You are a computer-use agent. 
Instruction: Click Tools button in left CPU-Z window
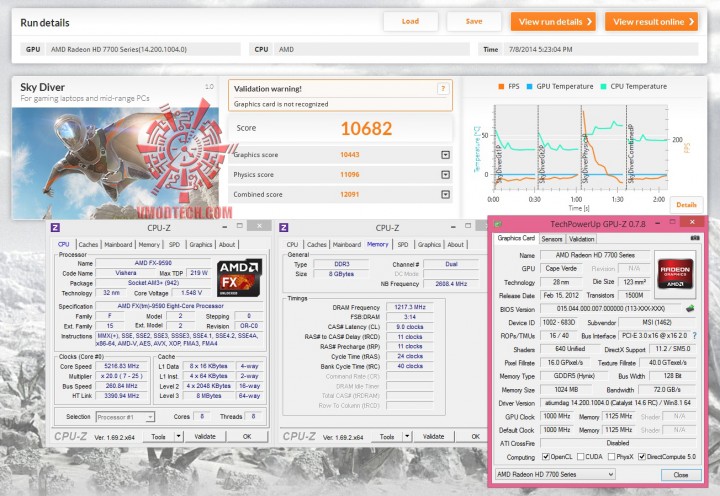(158, 437)
